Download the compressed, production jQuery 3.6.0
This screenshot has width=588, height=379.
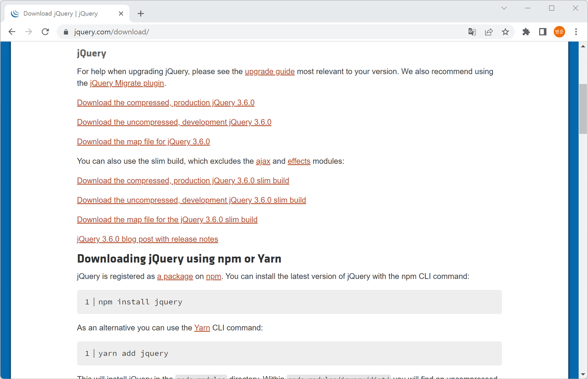[x=166, y=102]
